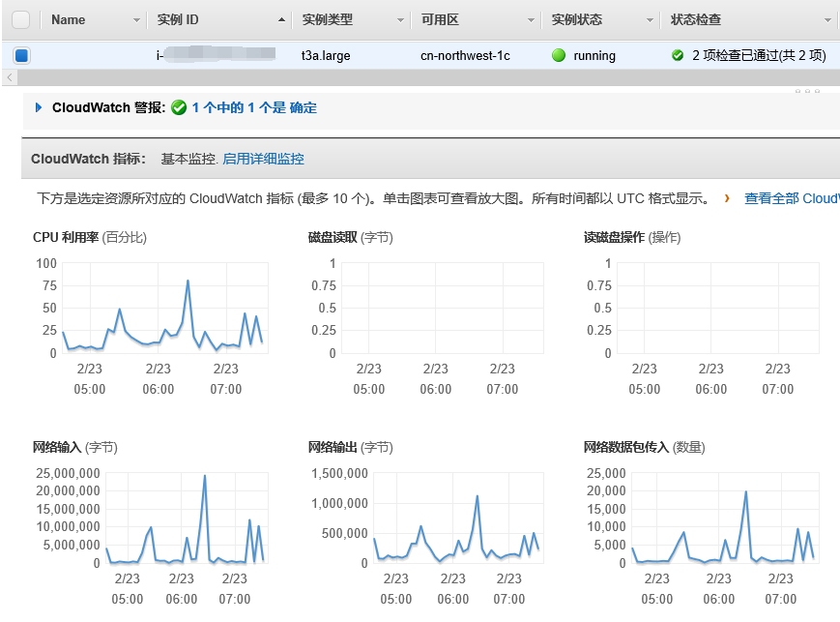
Task: Click 启用详细监控 link
Action: click(263, 159)
